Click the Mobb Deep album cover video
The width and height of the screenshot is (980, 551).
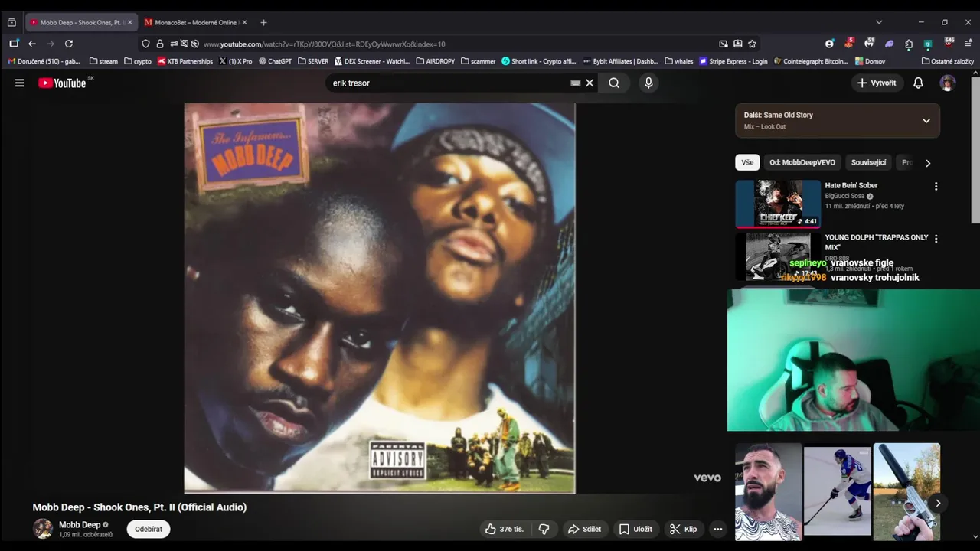click(380, 298)
